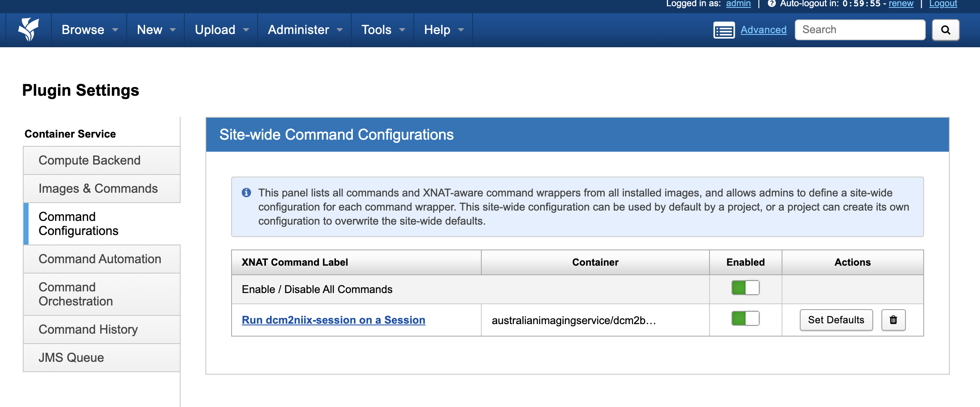Click the auto-logout help question icon

pyautogui.click(x=771, y=4)
